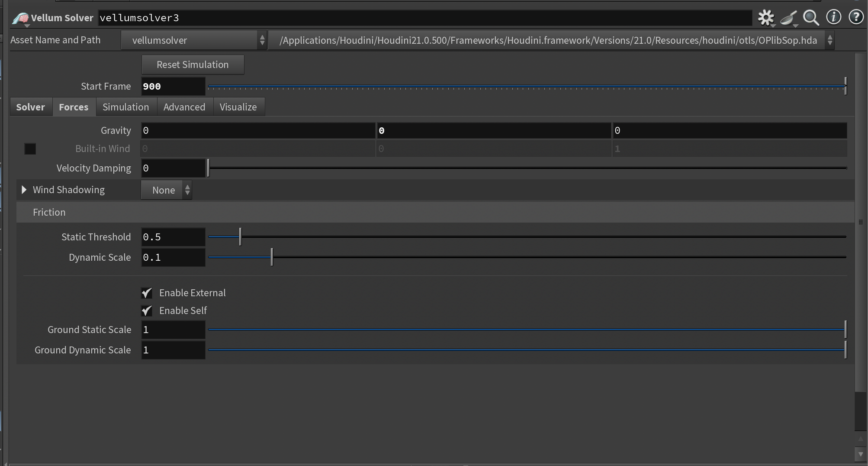The height and width of the screenshot is (466, 868).
Task: Open the gear parameter settings menu
Action: click(765, 18)
